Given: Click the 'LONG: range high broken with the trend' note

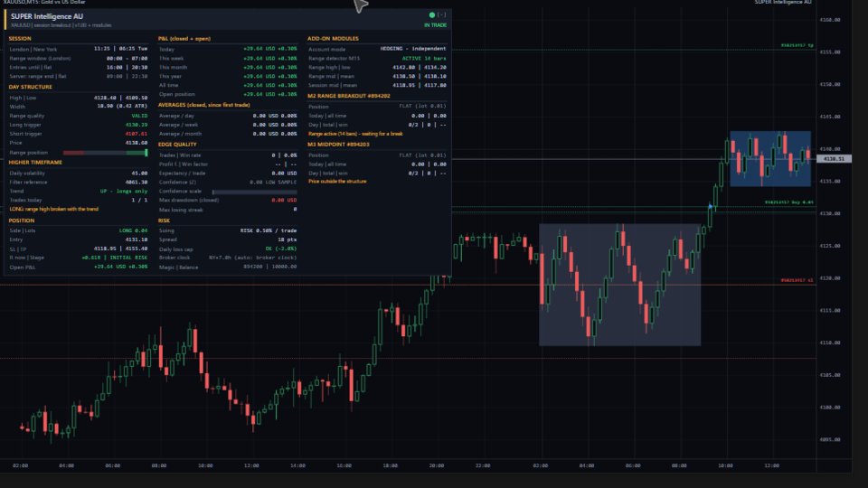Looking at the screenshot, I should [53, 209].
